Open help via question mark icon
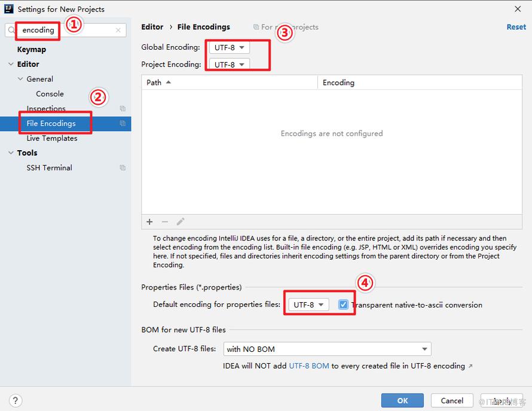This screenshot has height=411, width=532. [16, 400]
